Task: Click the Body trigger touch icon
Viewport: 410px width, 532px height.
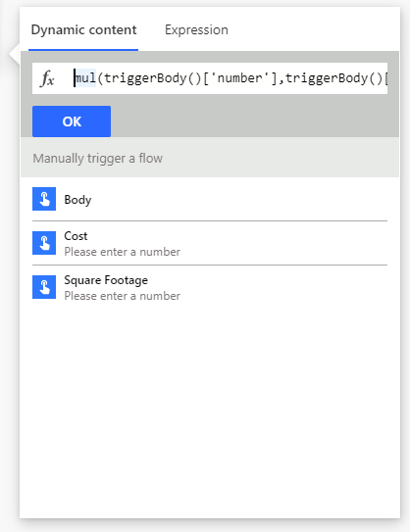Action: coord(44,199)
